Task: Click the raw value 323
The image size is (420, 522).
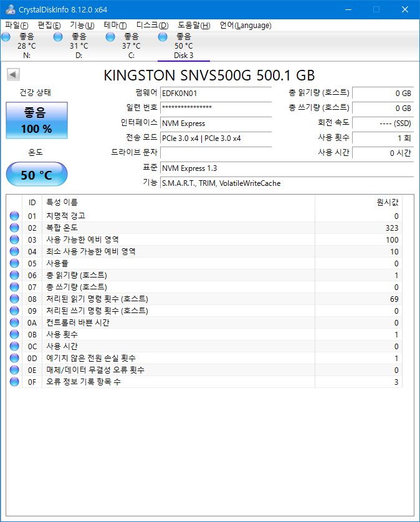Action: pos(392,228)
